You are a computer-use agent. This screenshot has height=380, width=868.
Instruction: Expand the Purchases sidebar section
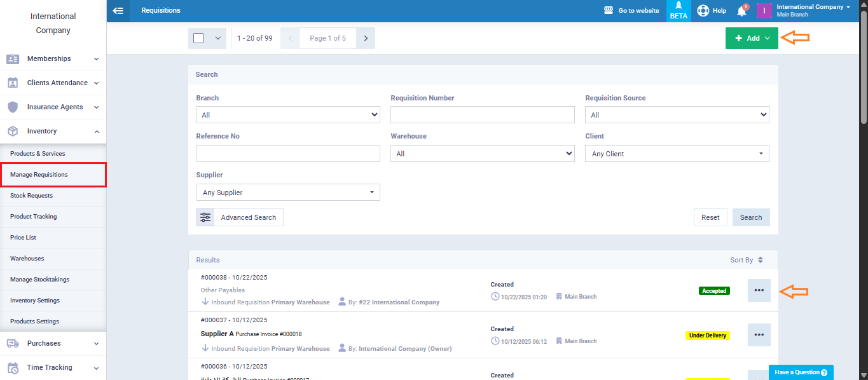point(53,343)
